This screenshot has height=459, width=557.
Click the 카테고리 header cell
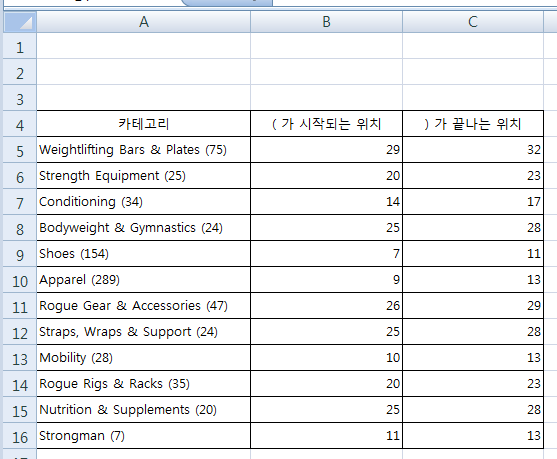[144, 124]
